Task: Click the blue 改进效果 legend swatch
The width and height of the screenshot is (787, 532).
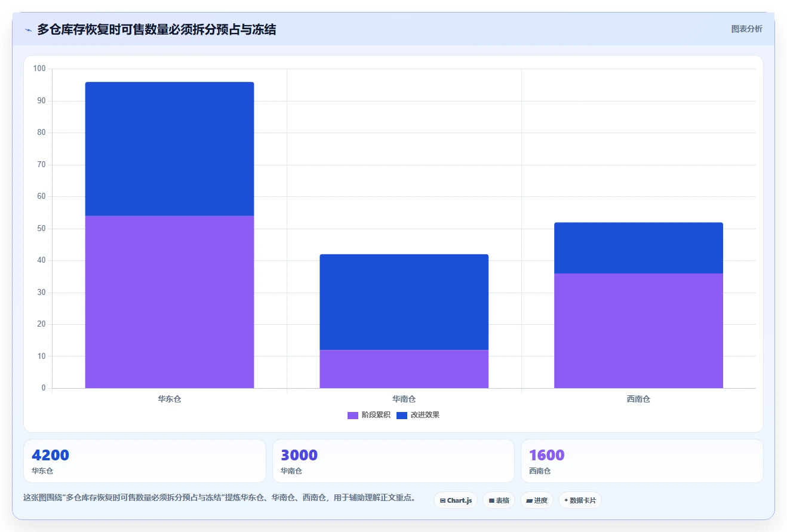Action: coord(402,415)
